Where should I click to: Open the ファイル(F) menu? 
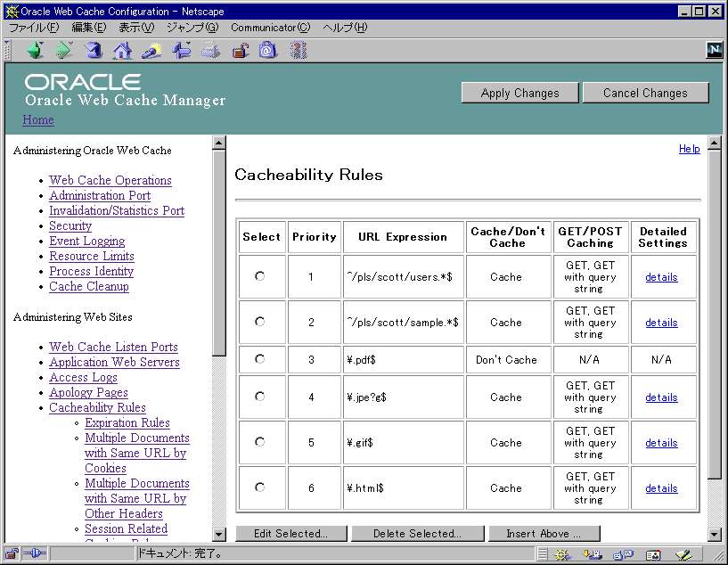pyautogui.click(x=34, y=28)
